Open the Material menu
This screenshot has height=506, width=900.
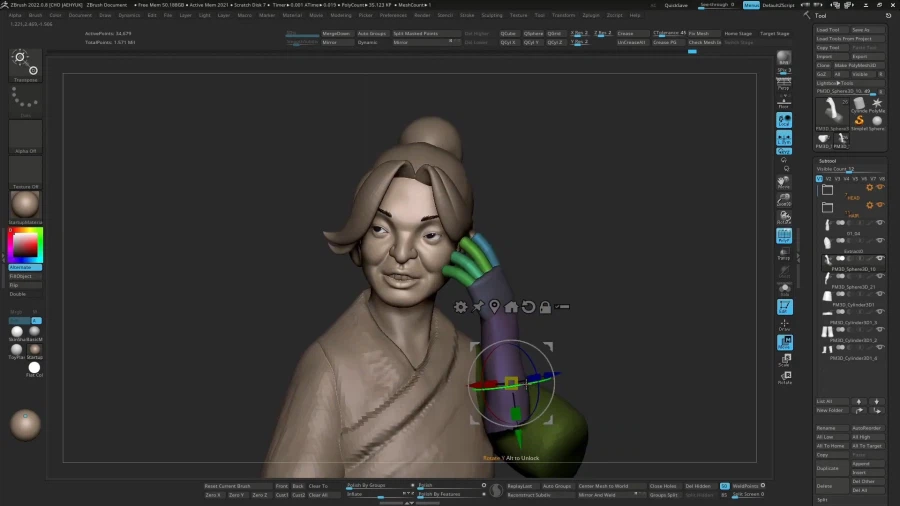(x=292, y=15)
